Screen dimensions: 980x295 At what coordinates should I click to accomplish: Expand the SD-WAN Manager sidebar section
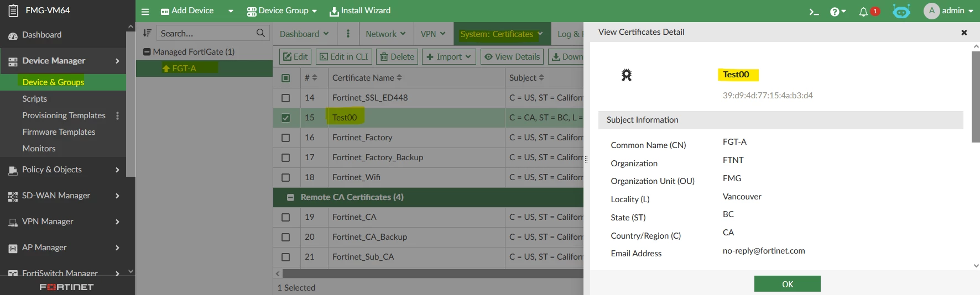tap(117, 196)
